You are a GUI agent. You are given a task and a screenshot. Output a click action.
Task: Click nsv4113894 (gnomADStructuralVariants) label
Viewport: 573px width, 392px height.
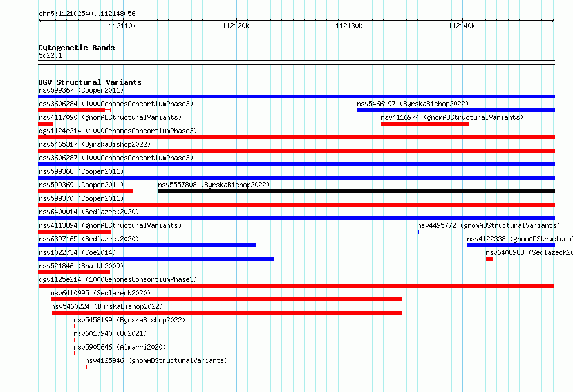110,225
